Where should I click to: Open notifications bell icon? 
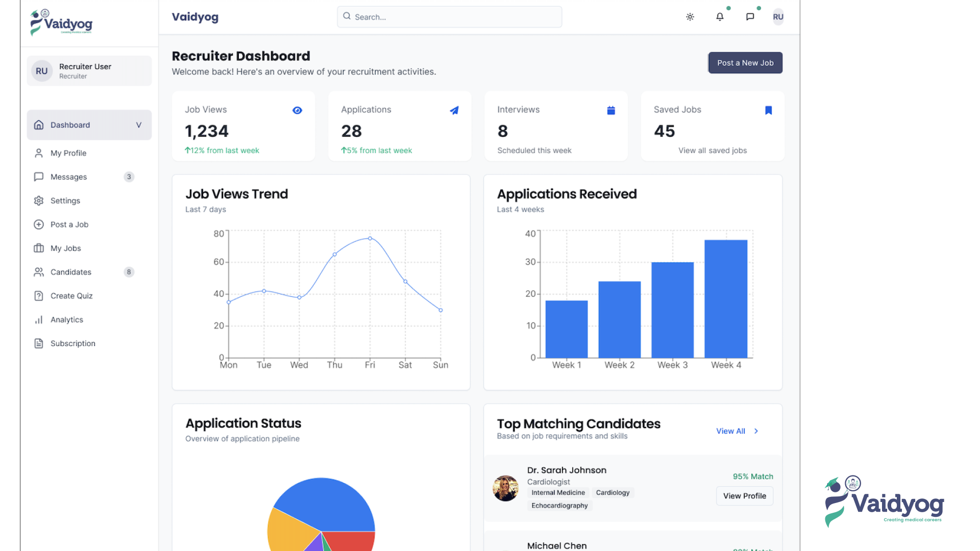pyautogui.click(x=720, y=17)
